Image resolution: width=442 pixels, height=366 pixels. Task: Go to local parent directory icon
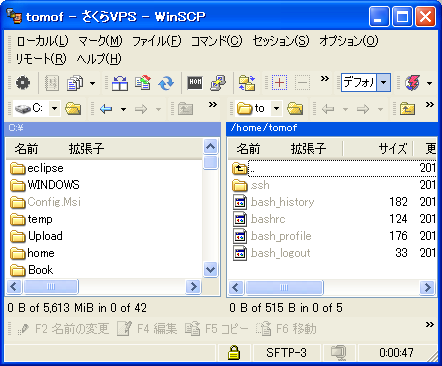point(185,109)
